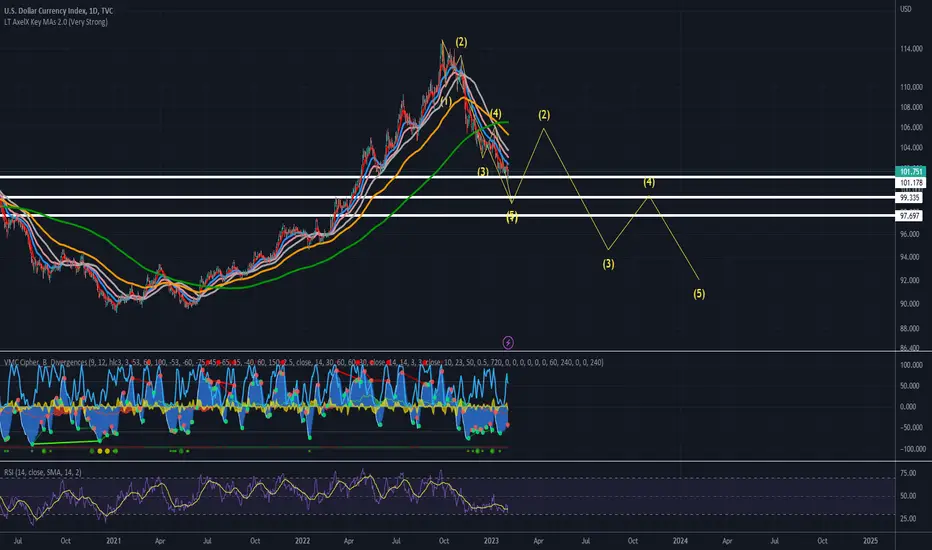Click the 108.000 price axis label
Viewport: 932px width, 550px height.
[911, 108]
